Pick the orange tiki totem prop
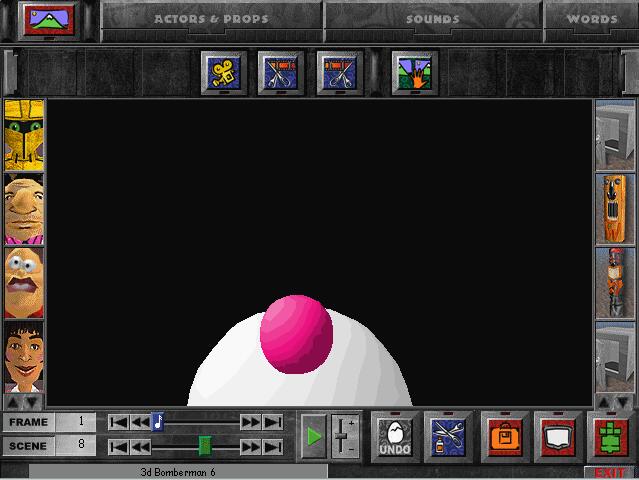 tap(615, 209)
